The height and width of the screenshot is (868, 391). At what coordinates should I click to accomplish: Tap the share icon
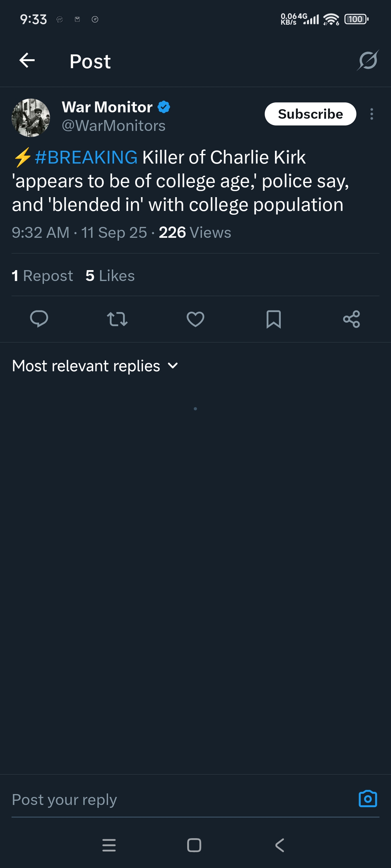pos(351,319)
